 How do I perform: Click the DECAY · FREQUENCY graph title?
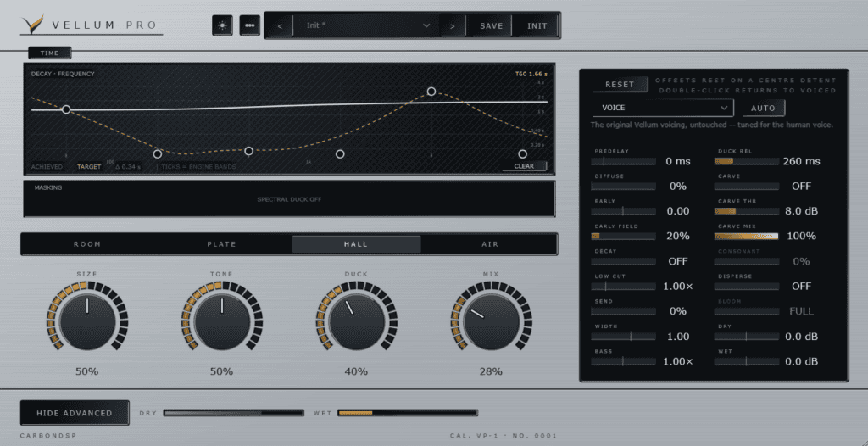(x=63, y=74)
